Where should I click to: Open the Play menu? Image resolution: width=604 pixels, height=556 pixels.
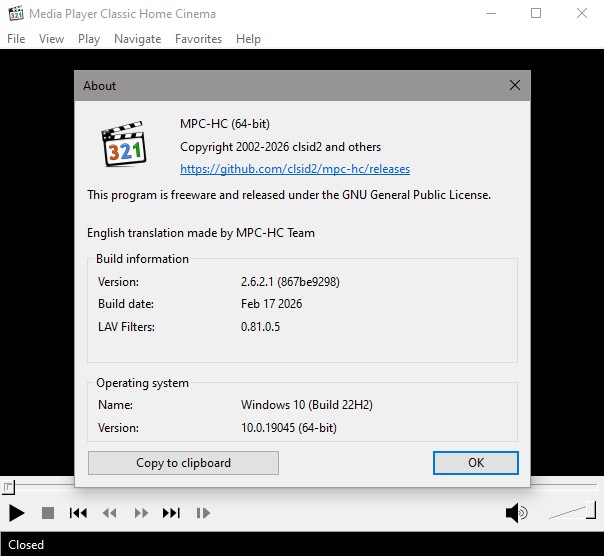click(89, 39)
